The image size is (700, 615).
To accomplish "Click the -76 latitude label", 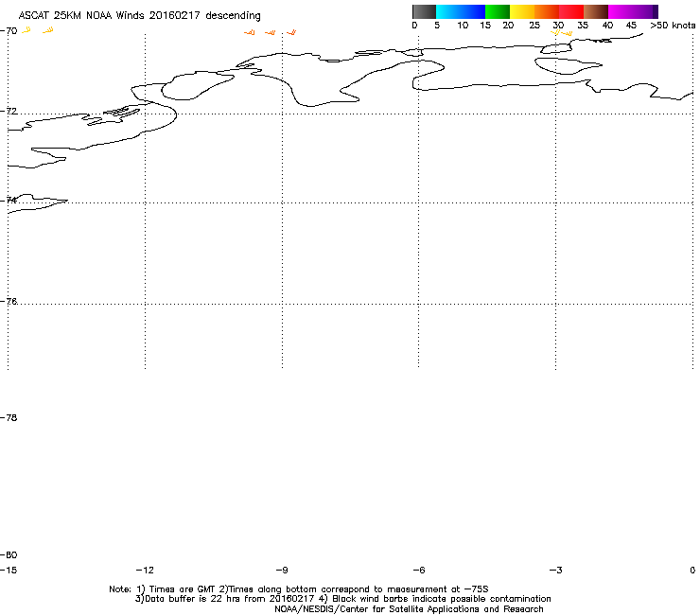I will coord(9,302).
